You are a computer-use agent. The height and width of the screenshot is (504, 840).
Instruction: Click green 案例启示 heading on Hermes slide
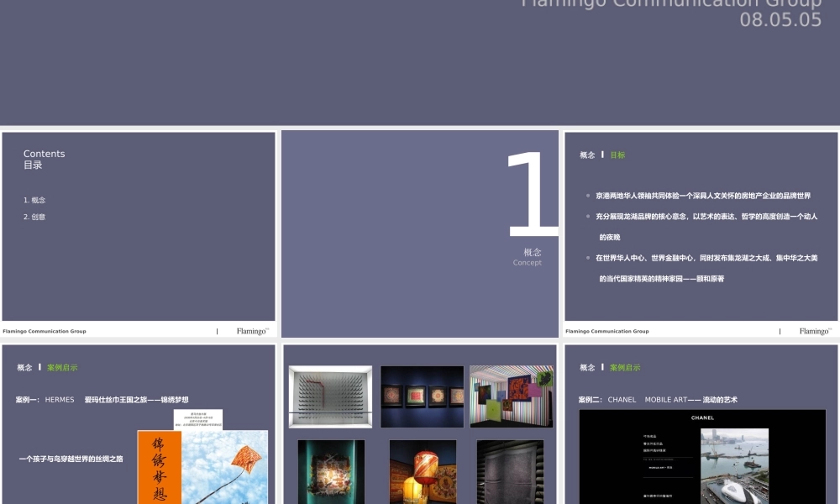pos(62,368)
